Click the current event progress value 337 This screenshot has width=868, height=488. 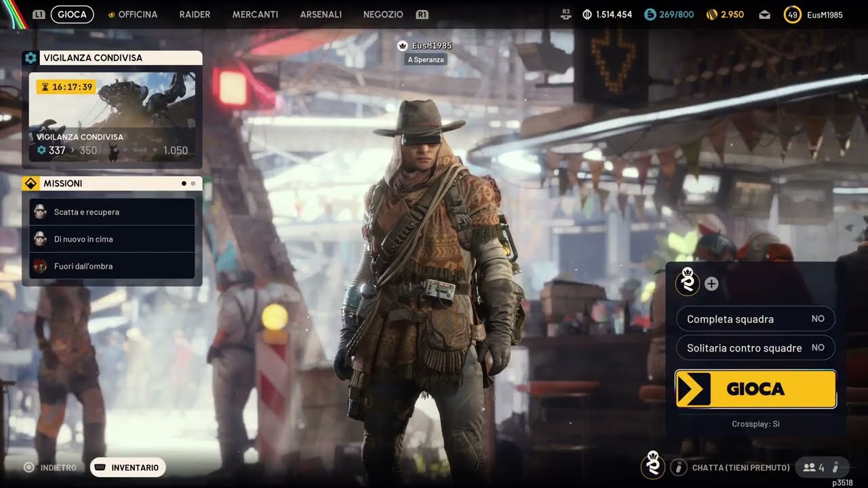point(57,150)
